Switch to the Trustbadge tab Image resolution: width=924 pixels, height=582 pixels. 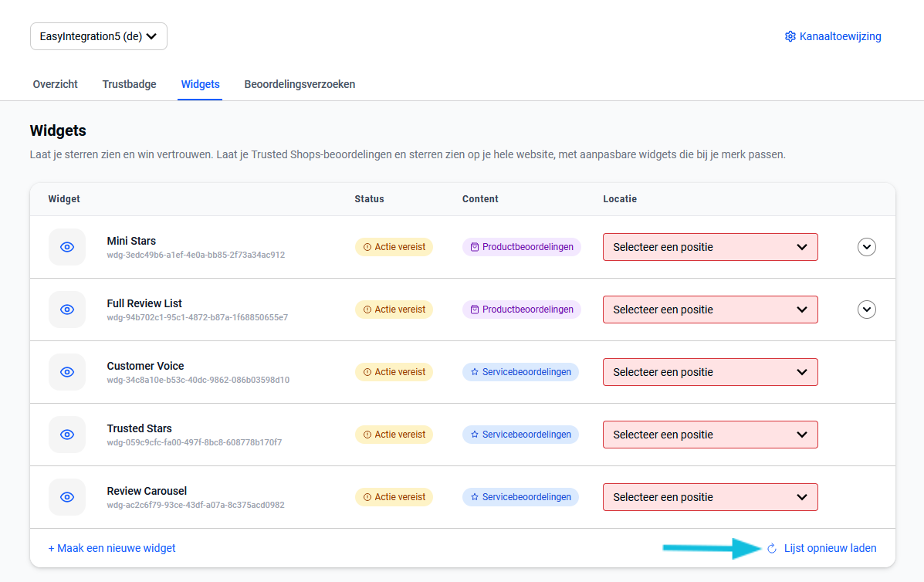coord(129,84)
